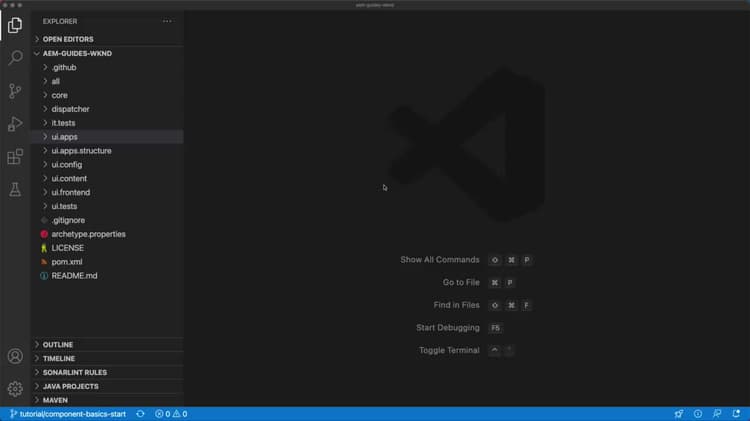Click the README.md info icon
Viewport: 750px width, 421px height.
[x=44, y=276]
